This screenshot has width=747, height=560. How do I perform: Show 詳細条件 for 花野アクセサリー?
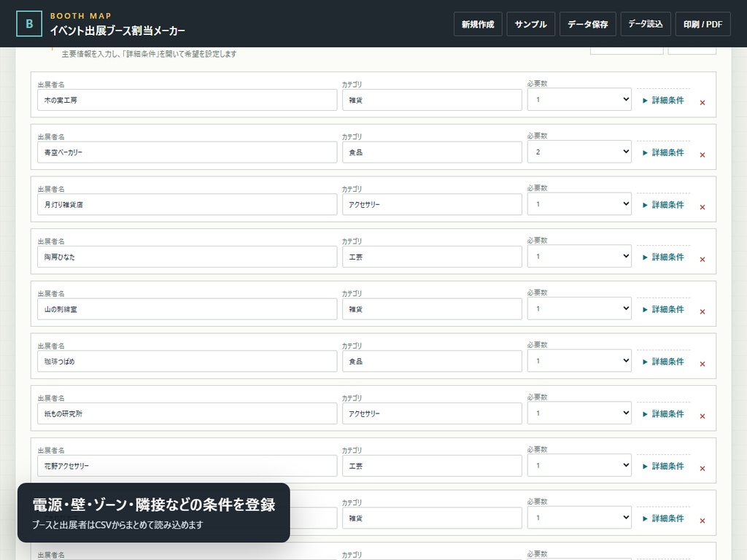pyautogui.click(x=663, y=466)
